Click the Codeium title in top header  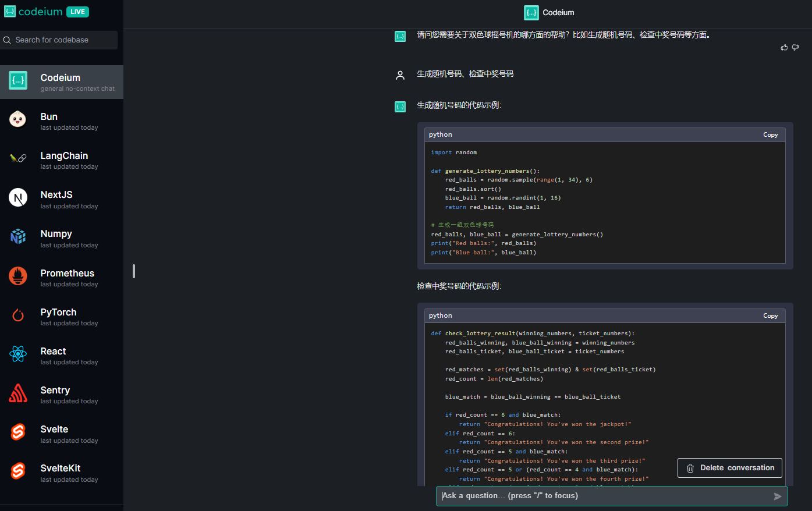coord(558,13)
